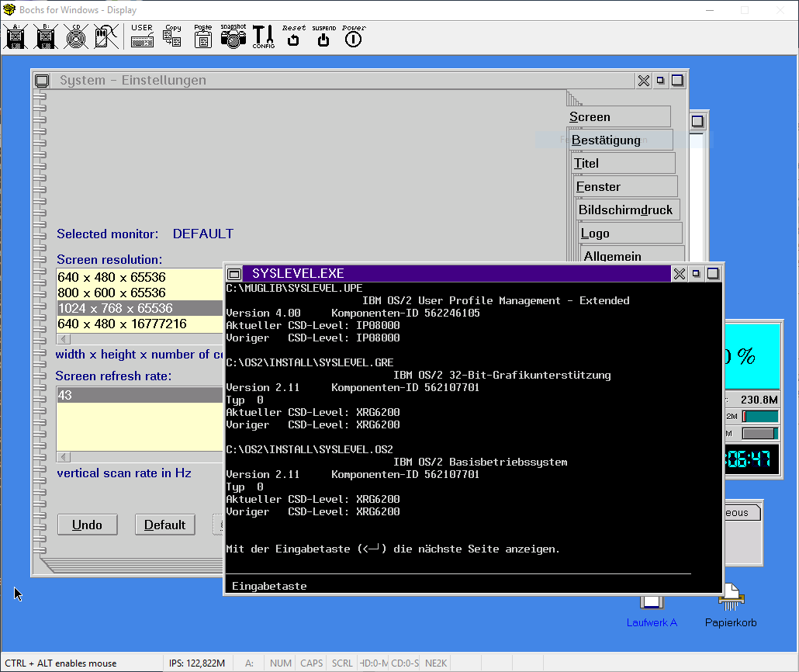Image resolution: width=799 pixels, height=672 pixels.
Task: Click the SCRL indicator in Bochs status bar
Action: [342, 663]
